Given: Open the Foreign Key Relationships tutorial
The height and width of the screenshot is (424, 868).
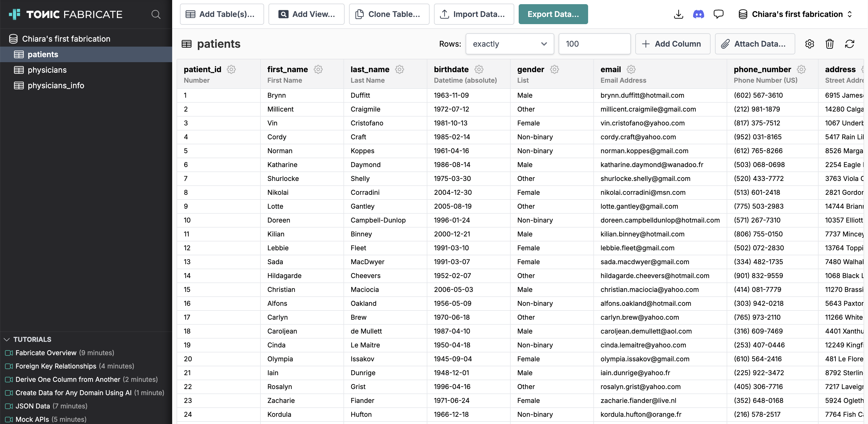Looking at the screenshot, I should [x=56, y=366].
